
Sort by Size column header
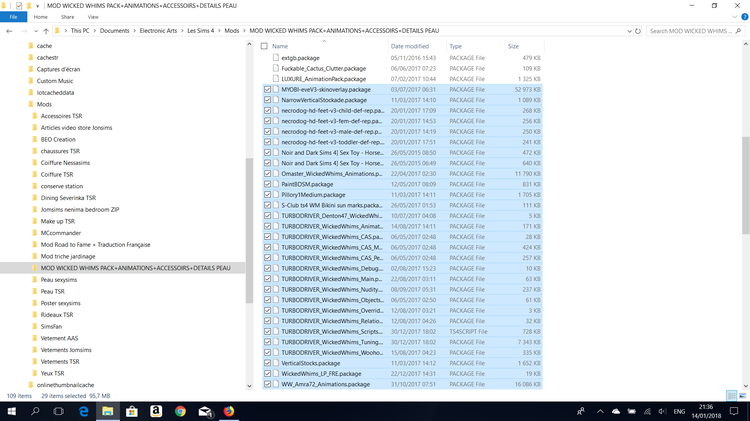pyautogui.click(x=514, y=46)
